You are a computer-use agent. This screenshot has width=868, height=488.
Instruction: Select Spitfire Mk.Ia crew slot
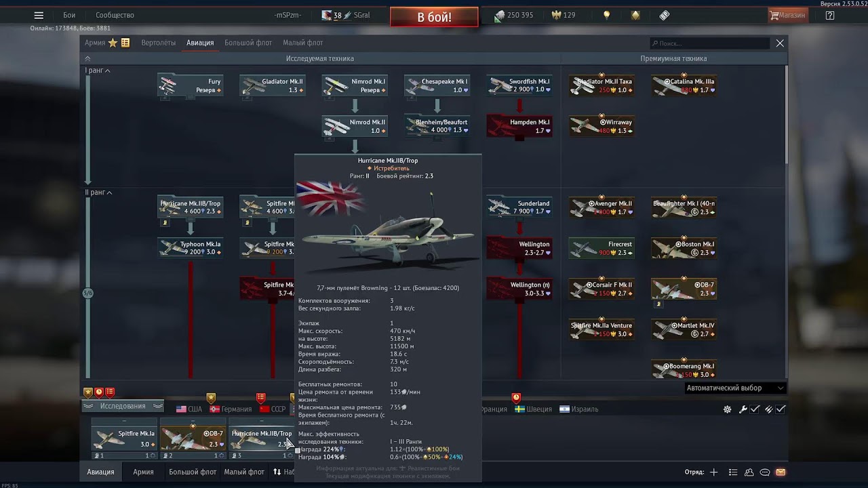pyautogui.click(x=124, y=439)
